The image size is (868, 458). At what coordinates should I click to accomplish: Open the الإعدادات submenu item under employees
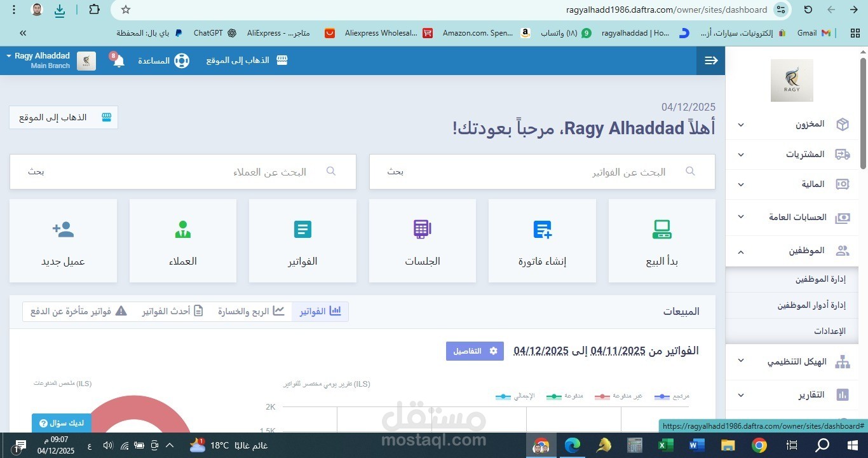[x=830, y=331]
